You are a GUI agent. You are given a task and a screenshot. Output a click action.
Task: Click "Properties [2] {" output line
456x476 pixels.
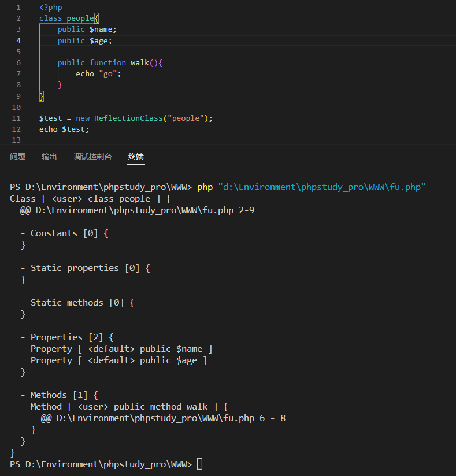point(72,337)
